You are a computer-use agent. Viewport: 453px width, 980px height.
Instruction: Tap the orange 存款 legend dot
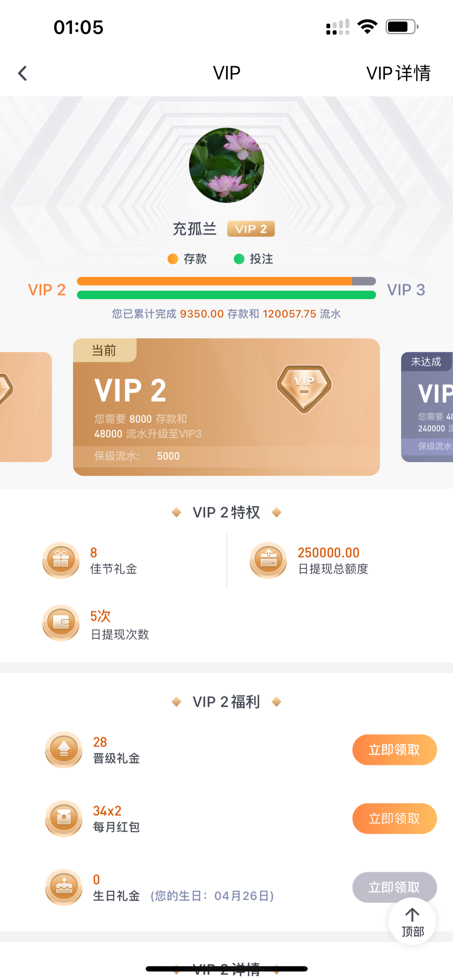tap(173, 259)
